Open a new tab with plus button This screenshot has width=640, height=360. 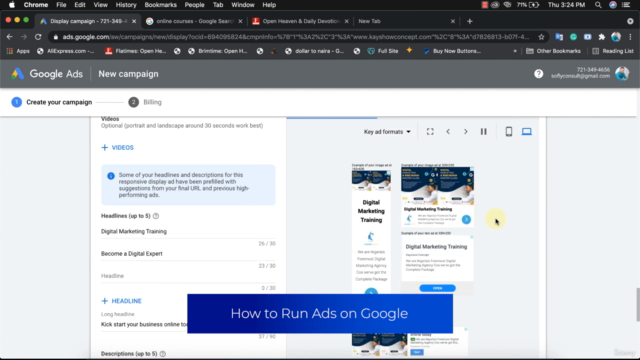click(x=469, y=21)
